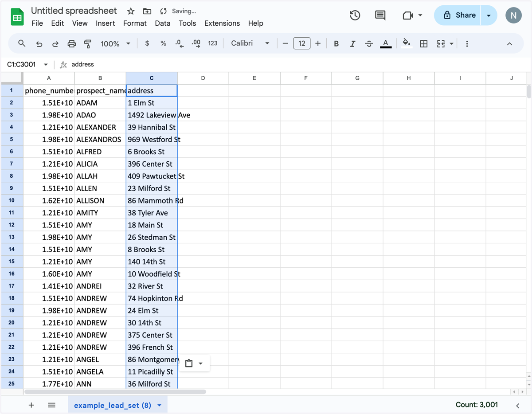Open the Tools menu

[188, 23]
